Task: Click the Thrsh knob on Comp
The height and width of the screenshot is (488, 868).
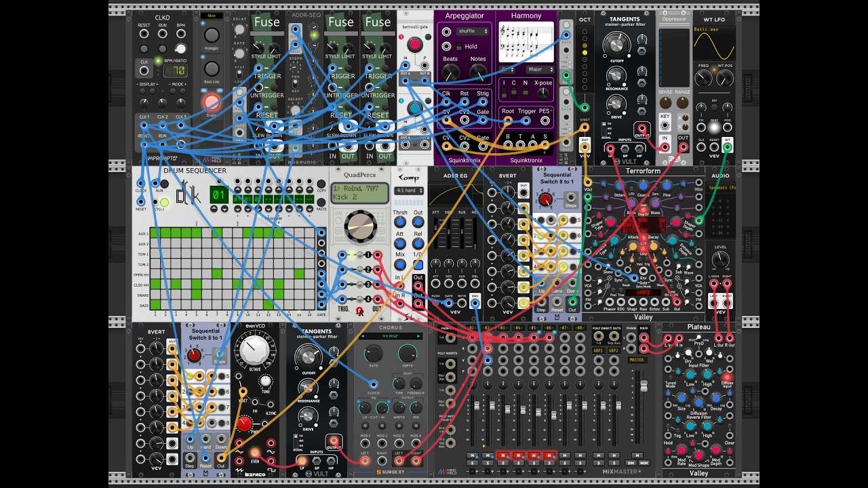Action: click(401, 222)
